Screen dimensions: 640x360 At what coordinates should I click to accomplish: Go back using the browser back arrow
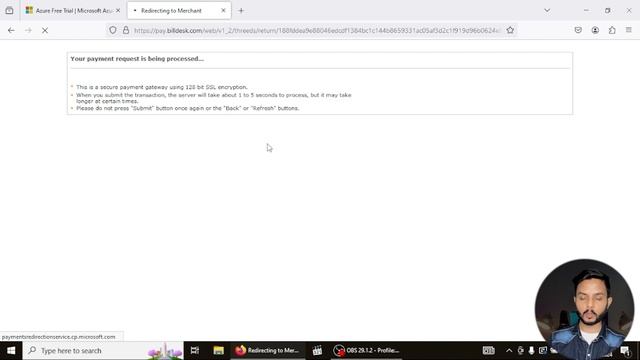pyautogui.click(x=11, y=30)
